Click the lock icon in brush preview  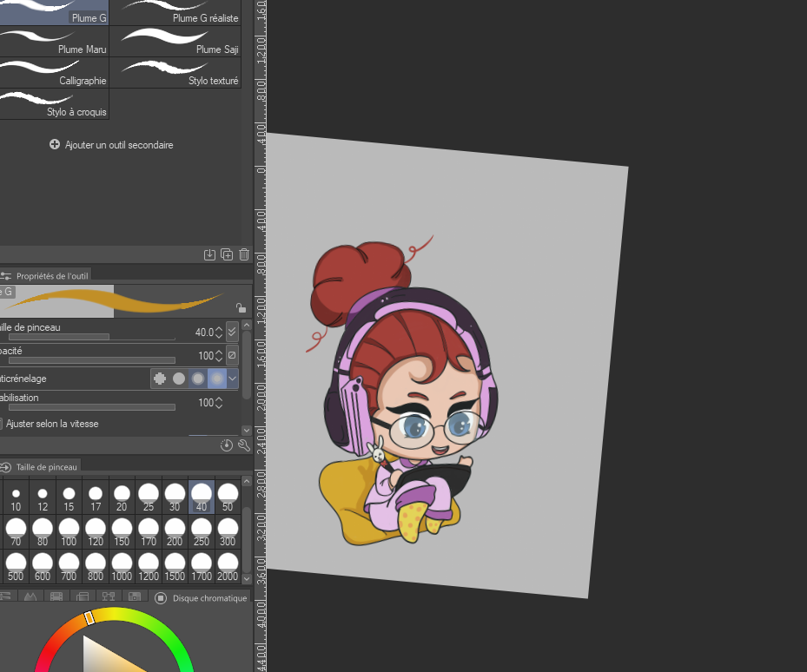coord(241,307)
